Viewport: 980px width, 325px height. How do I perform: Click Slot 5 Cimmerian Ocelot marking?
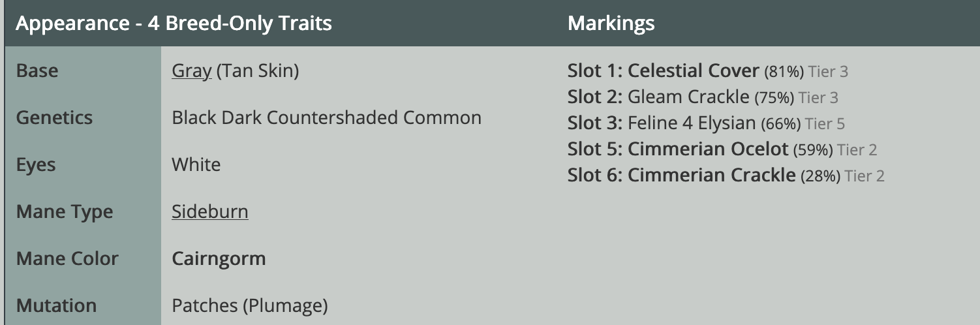(707, 149)
